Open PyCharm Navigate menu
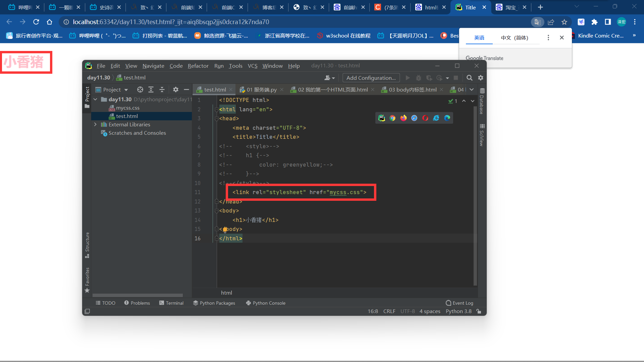The width and height of the screenshot is (644, 362). coord(153,66)
